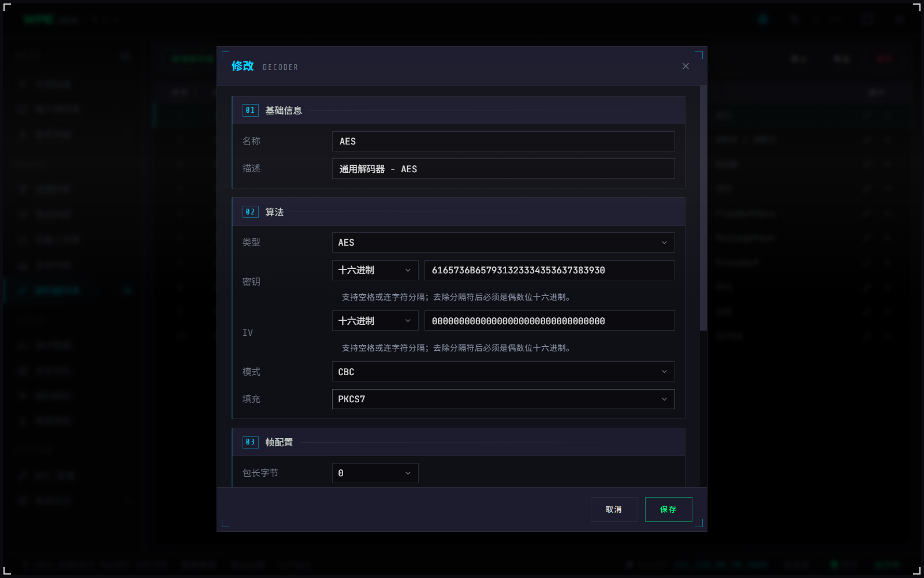
Task: Click the 帧配置 section header
Action: (459, 442)
